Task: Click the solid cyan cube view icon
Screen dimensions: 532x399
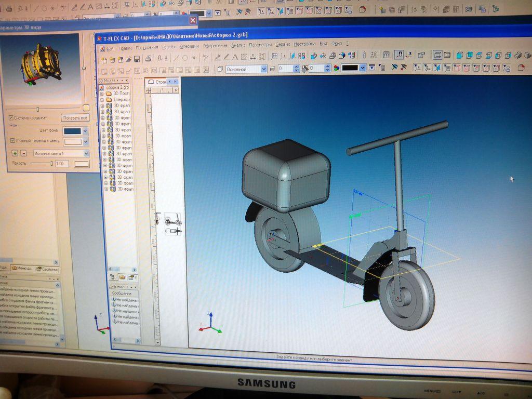Action: click(459, 55)
